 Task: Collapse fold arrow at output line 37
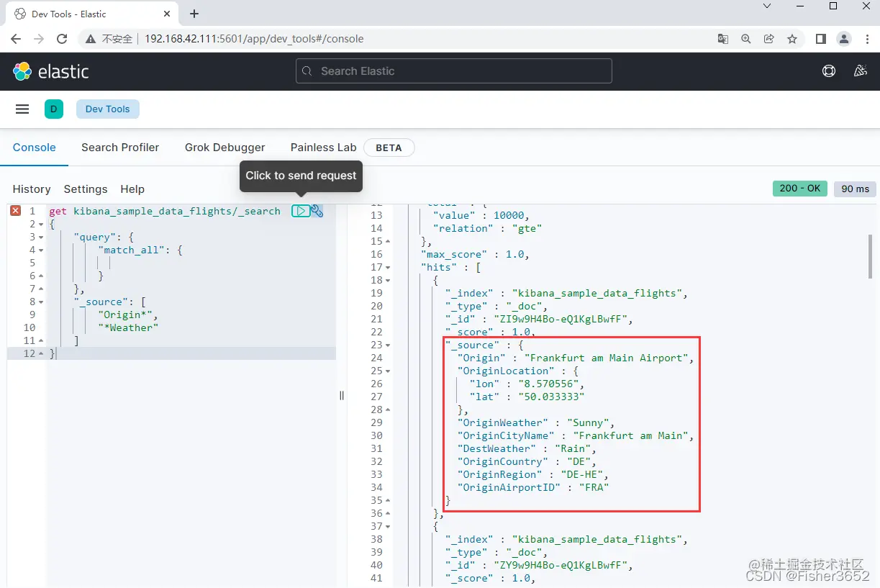click(x=388, y=527)
